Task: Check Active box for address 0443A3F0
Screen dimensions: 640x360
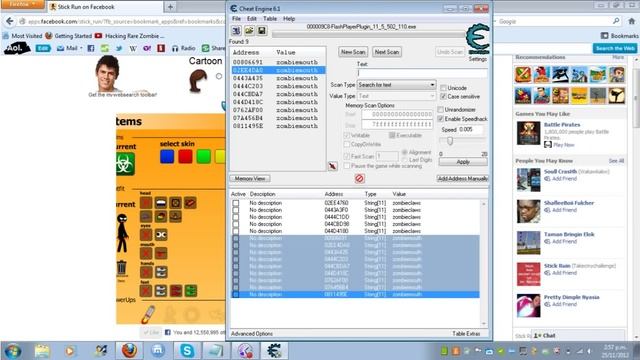Action: (x=236, y=210)
